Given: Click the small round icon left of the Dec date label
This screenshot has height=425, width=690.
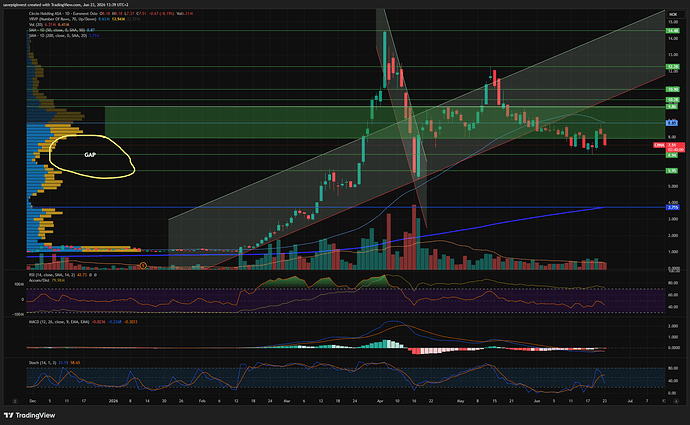Looking at the screenshot, I should point(15,401).
